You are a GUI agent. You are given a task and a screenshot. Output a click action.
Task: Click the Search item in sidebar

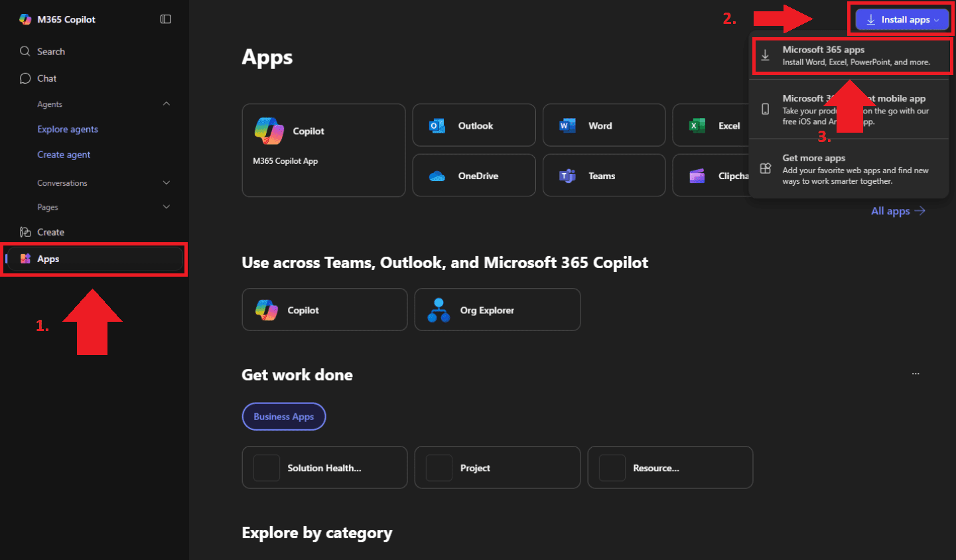click(x=50, y=52)
